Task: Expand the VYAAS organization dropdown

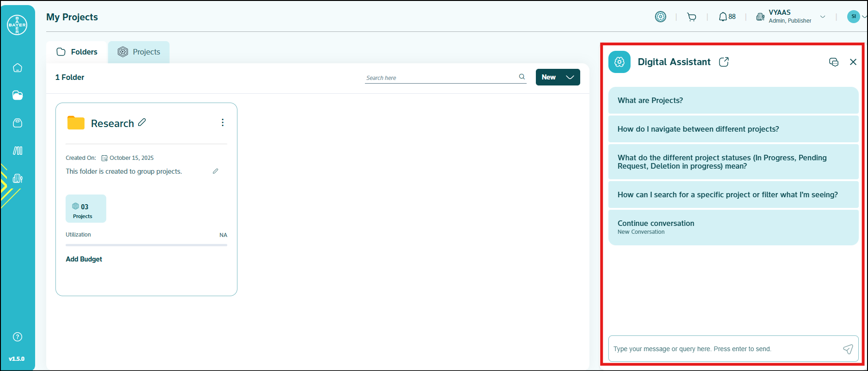Action: tap(823, 17)
